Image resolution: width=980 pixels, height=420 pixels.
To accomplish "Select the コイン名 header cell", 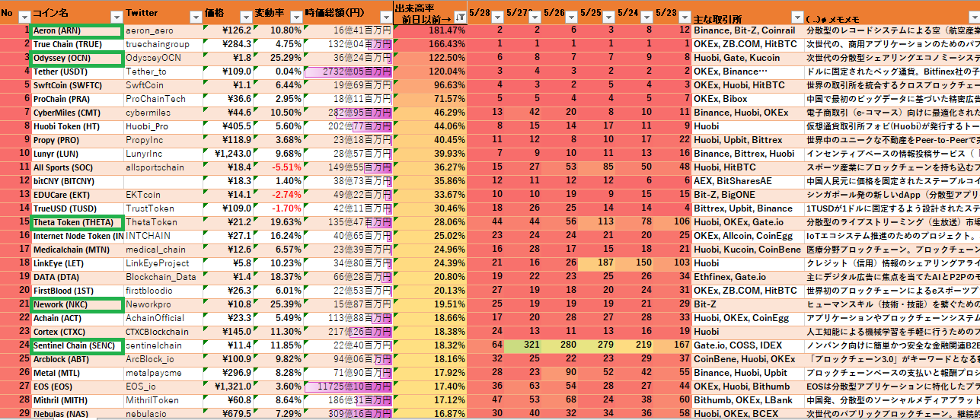I will click(x=69, y=14).
